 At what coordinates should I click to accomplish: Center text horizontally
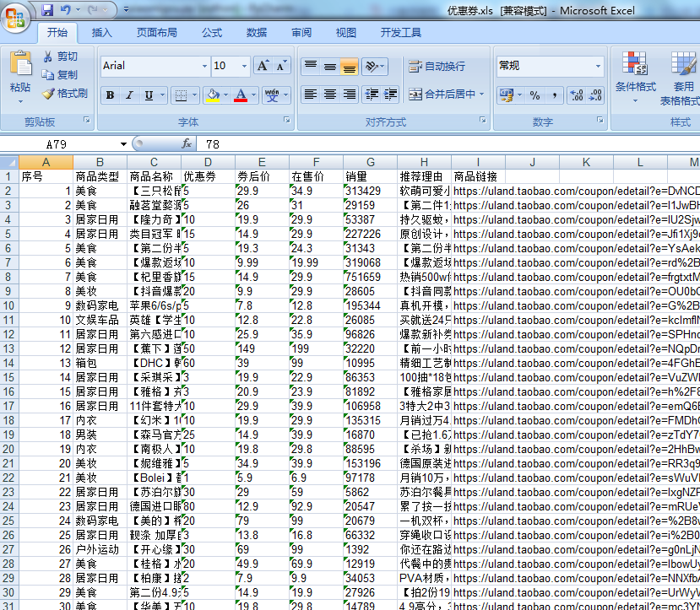tap(330, 94)
